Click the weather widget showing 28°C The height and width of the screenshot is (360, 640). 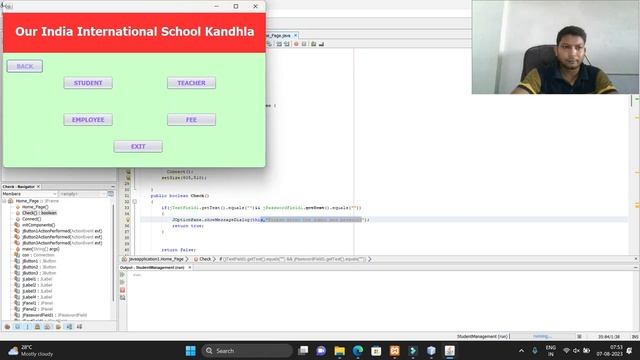[31, 351]
